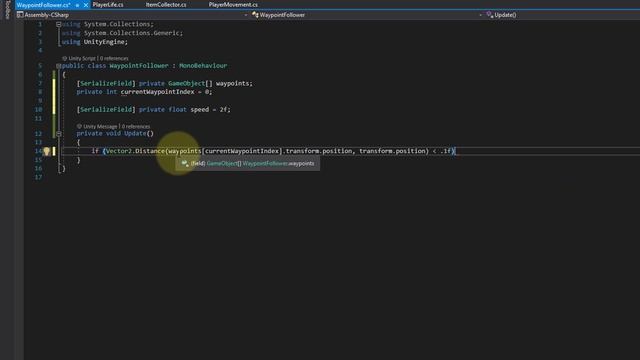Image resolution: width=640 pixels, height=360 pixels.
Task: Click 'MonoBehaviour' in the class declaration
Action: click(x=203, y=66)
